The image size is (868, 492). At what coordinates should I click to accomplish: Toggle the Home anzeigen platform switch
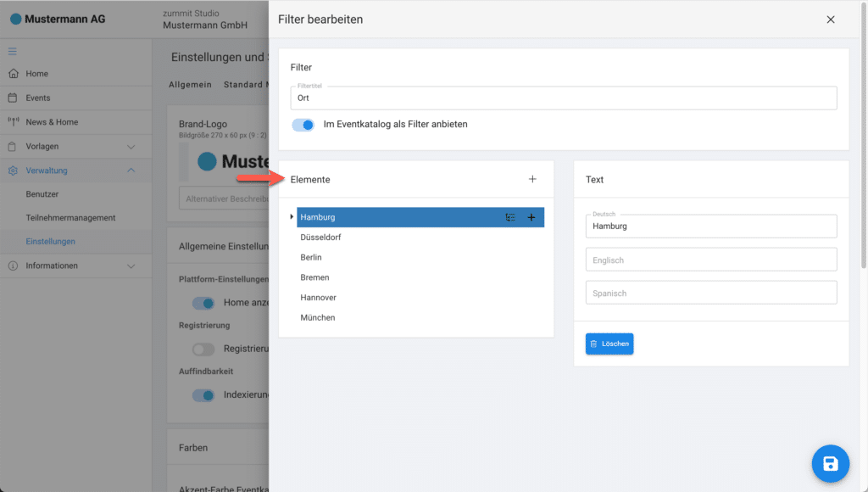click(203, 303)
